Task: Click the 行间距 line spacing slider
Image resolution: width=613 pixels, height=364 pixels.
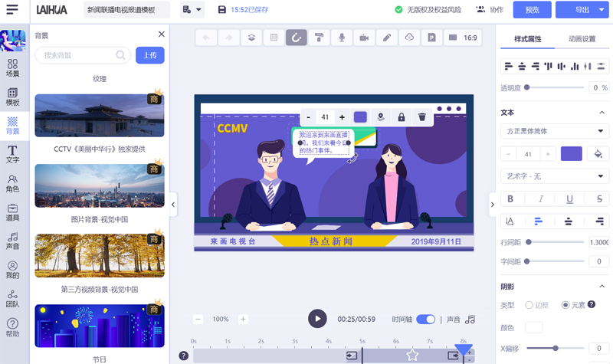Action: (555, 242)
